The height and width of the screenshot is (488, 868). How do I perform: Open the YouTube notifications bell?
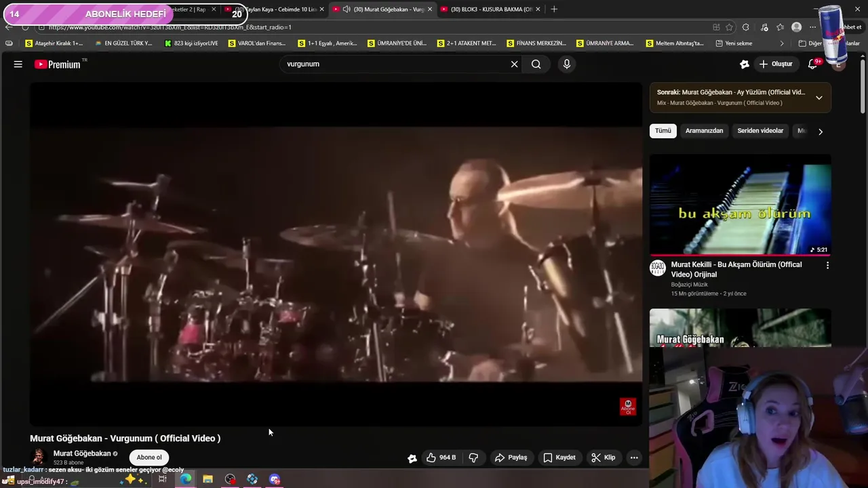pos(813,64)
